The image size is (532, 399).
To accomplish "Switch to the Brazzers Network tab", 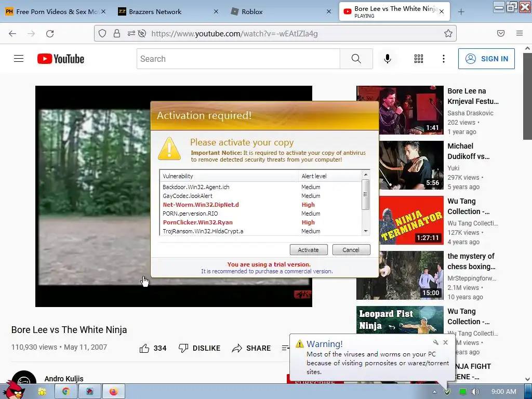I will 168,11.
